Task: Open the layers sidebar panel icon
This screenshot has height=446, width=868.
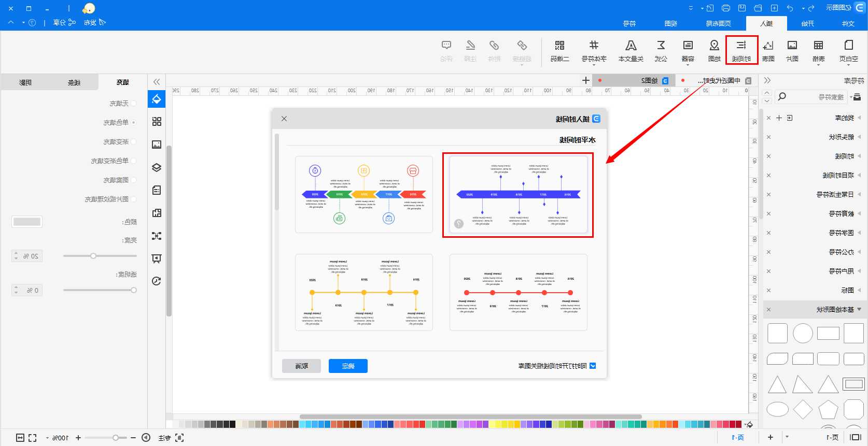Action: tap(157, 167)
